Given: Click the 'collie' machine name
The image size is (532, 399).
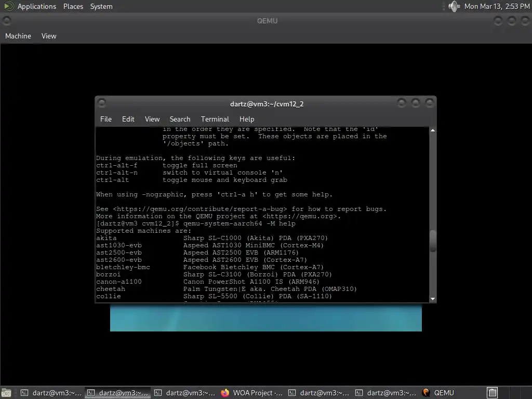Looking at the screenshot, I should (x=108, y=296).
